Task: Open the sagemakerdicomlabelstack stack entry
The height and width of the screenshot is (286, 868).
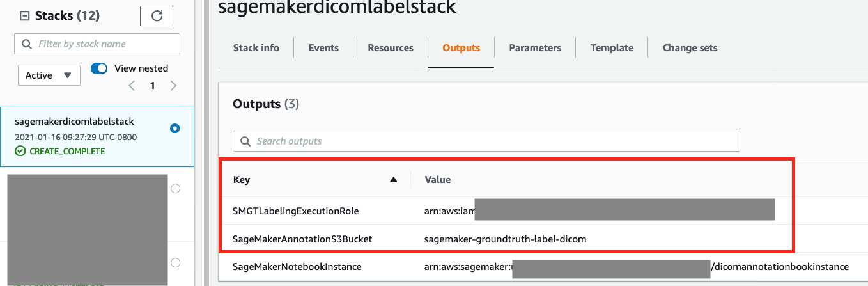Action: click(x=74, y=122)
